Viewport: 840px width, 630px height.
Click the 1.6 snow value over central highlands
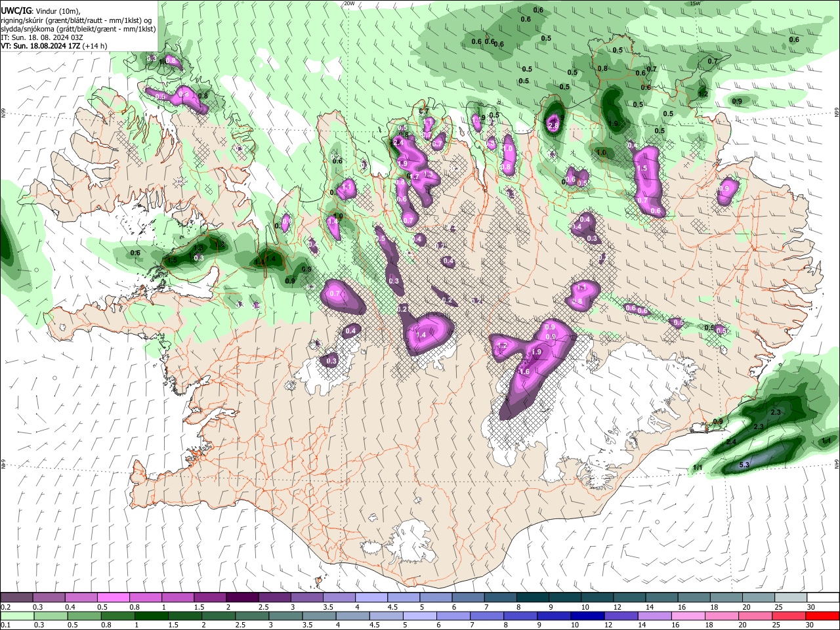tap(524, 372)
